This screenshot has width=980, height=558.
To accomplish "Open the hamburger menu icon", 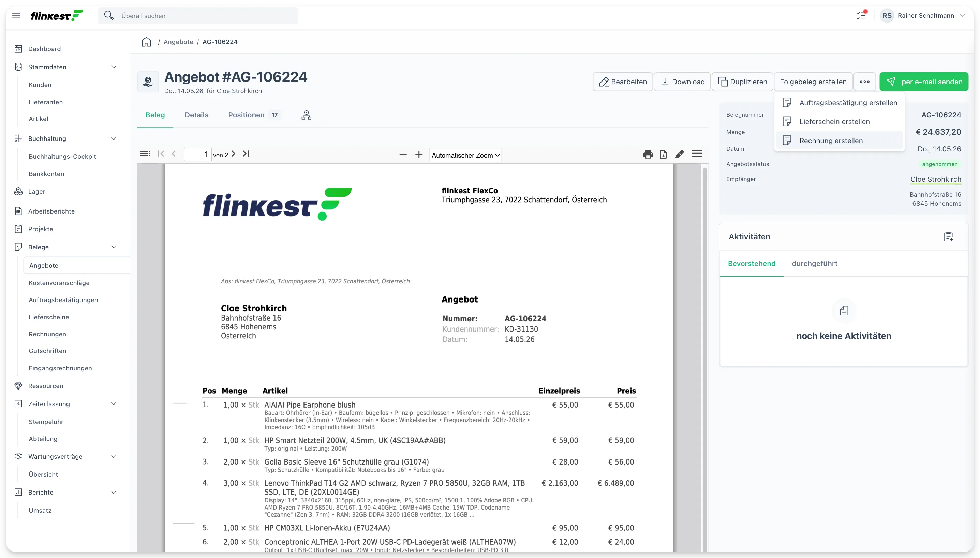I will tap(16, 16).
